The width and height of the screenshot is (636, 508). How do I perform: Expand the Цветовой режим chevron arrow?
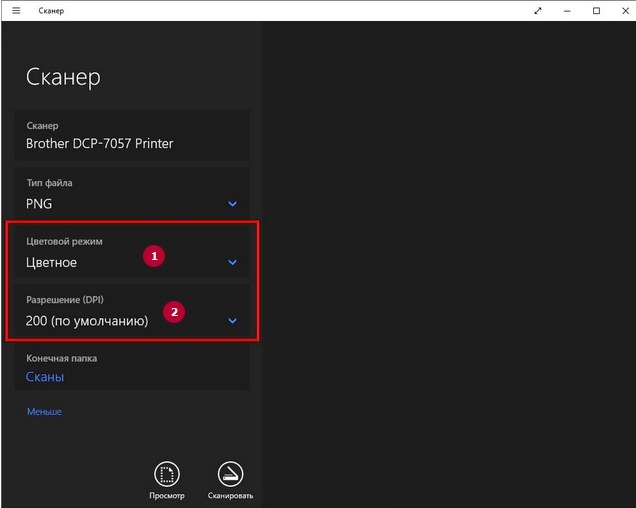coord(233,263)
